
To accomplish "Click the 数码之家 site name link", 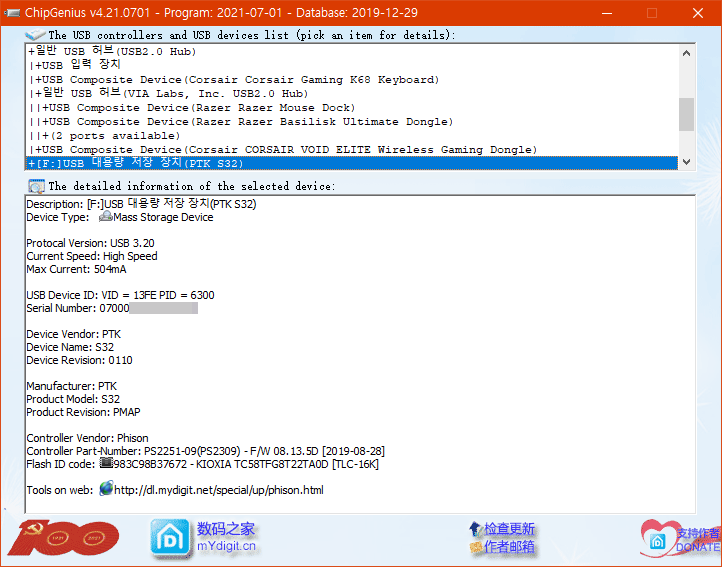I will 226,529.
